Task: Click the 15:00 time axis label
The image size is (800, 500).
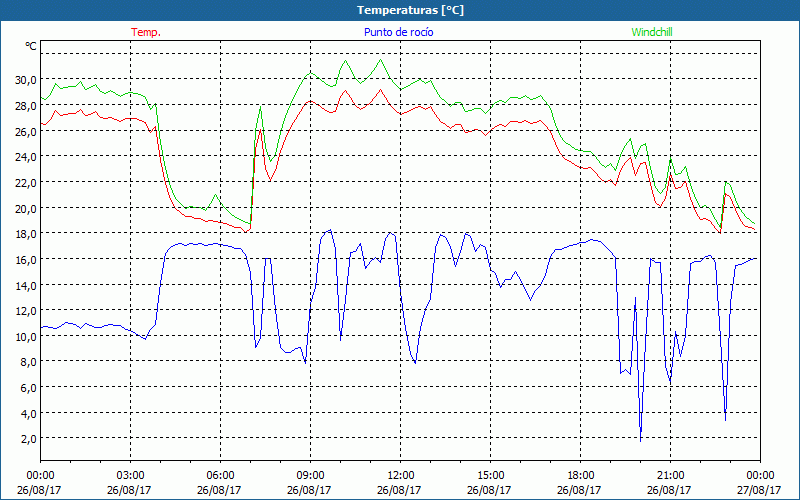Action: [x=490, y=476]
